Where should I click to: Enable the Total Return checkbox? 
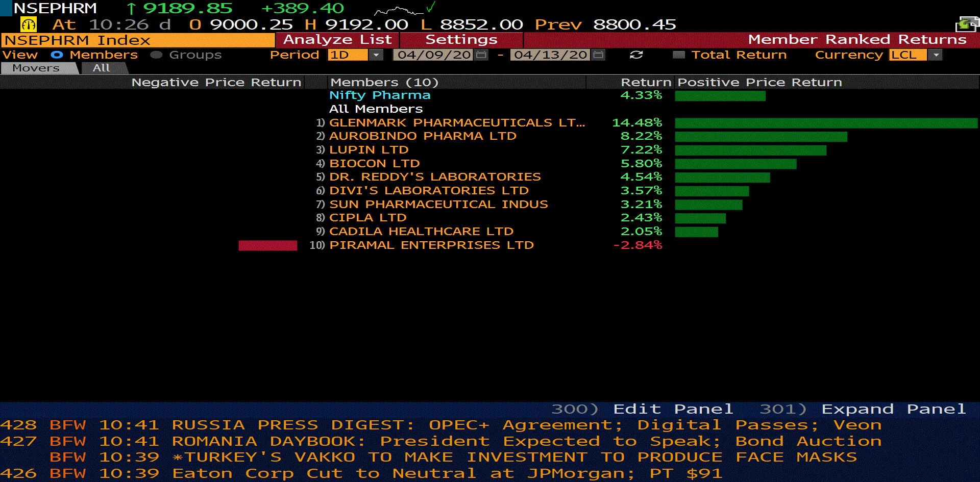678,55
